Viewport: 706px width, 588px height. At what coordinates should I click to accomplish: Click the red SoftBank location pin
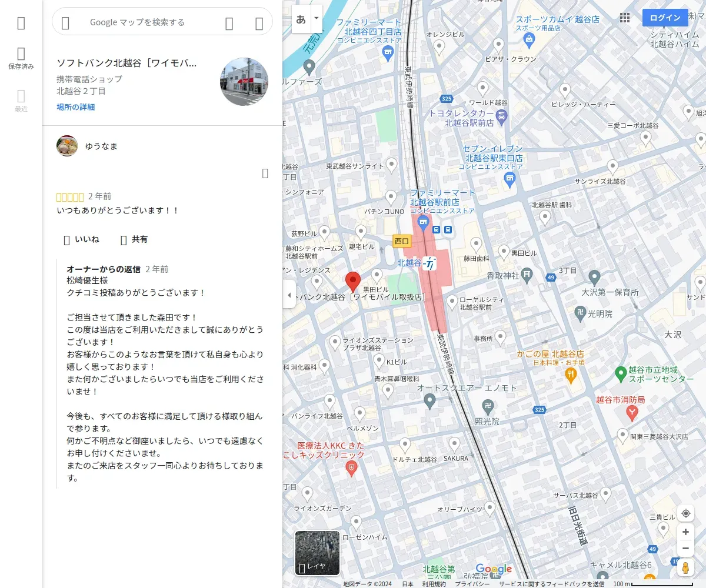[x=352, y=282]
